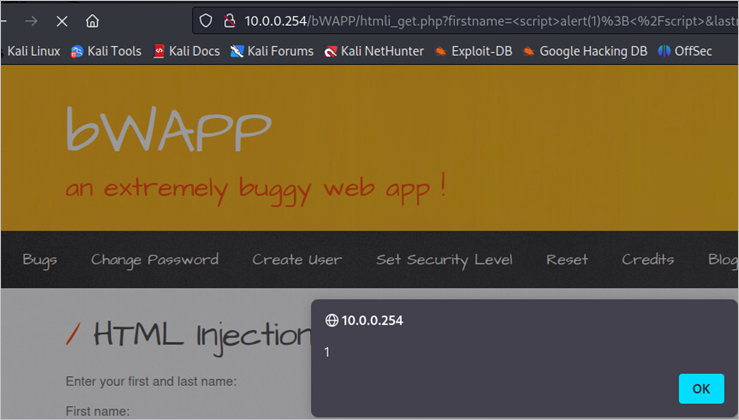Screen dimensions: 739x420
Task: Stop page loading with the X button
Action: (x=62, y=21)
